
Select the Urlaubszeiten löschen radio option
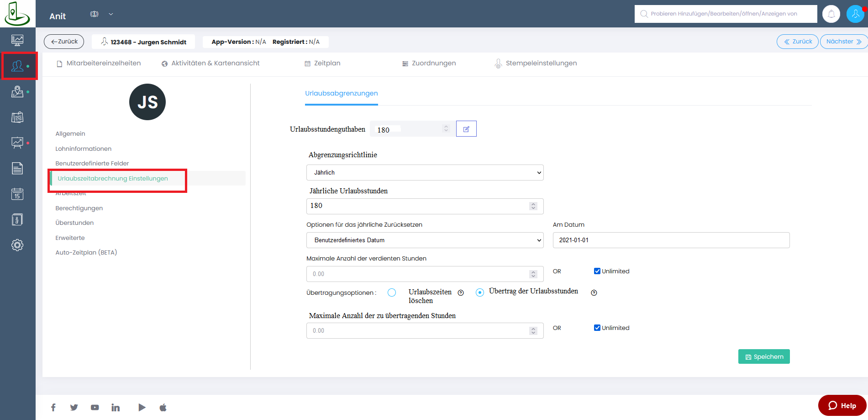(392, 292)
